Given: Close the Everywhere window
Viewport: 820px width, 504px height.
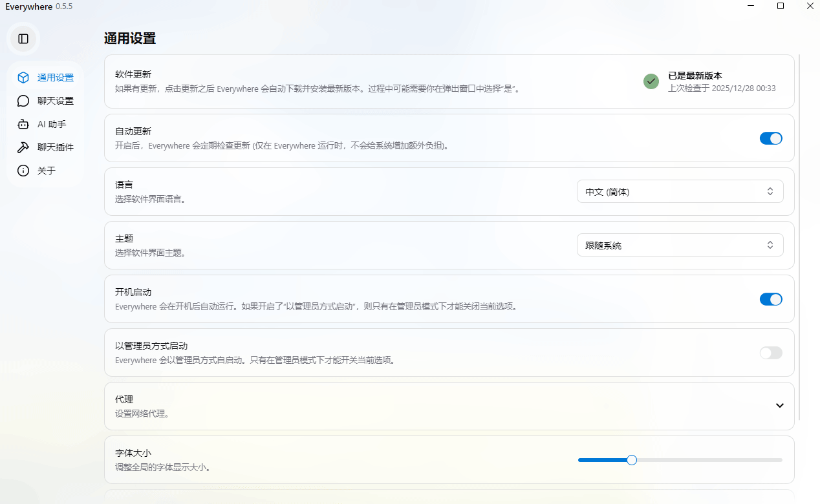Looking at the screenshot, I should coord(810,6).
